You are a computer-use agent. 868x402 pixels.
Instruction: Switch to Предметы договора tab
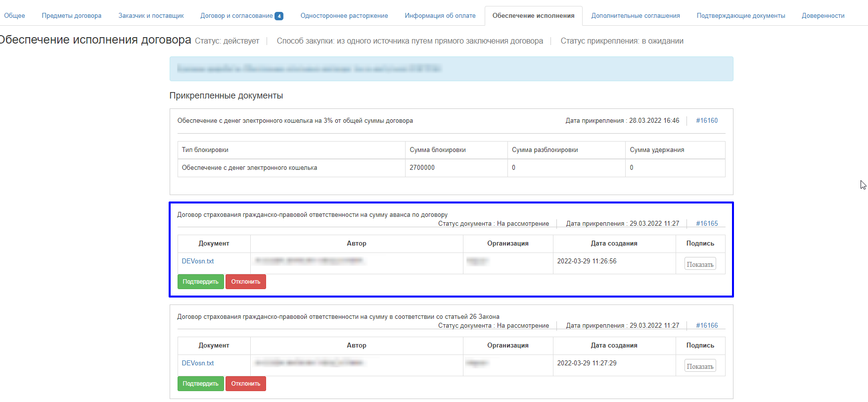click(71, 16)
